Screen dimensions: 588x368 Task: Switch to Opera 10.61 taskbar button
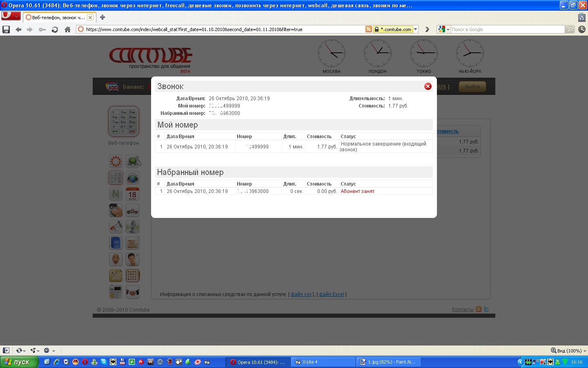258,362
